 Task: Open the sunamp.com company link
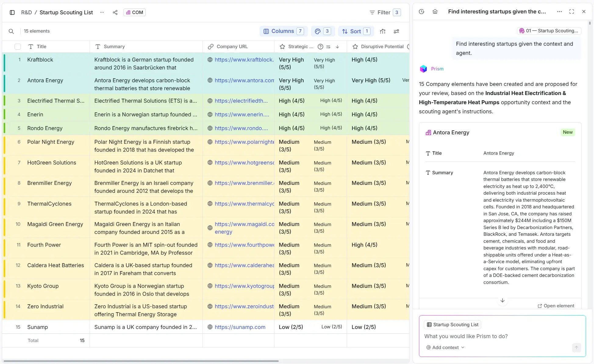coord(240,327)
